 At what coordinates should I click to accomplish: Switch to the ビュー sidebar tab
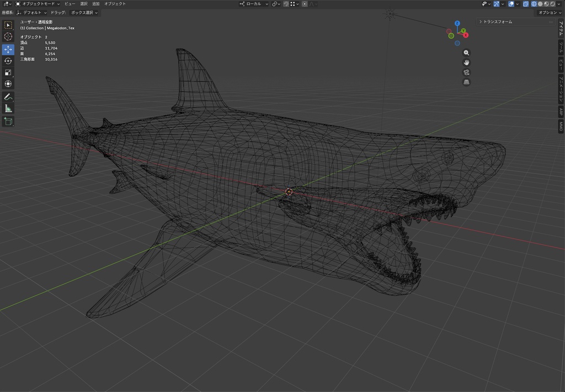click(x=561, y=65)
